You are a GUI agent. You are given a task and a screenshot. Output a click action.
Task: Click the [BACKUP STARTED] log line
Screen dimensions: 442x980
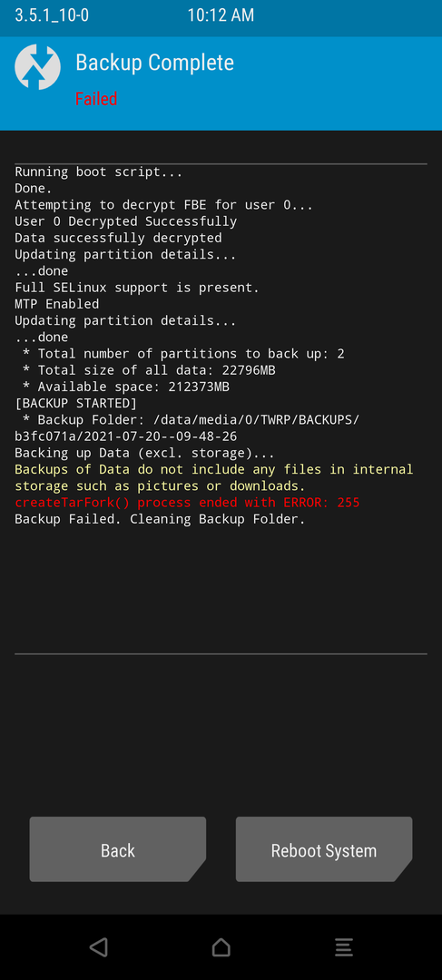(x=75, y=403)
